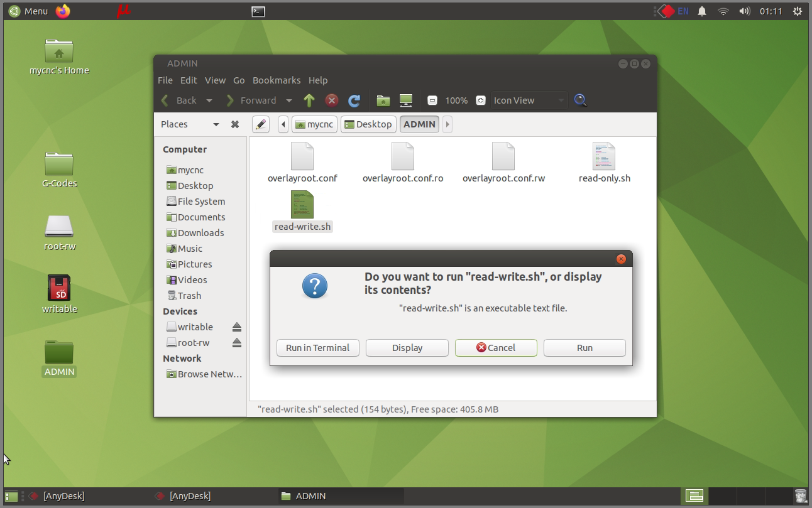Open the Home folder toolbar icon
Image resolution: width=812 pixels, height=508 pixels.
383,100
